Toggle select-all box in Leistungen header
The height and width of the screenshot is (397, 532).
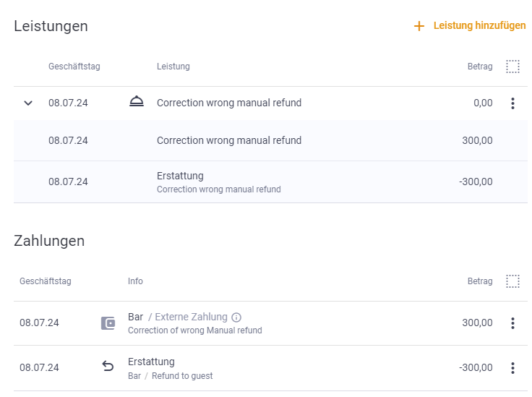tap(512, 67)
